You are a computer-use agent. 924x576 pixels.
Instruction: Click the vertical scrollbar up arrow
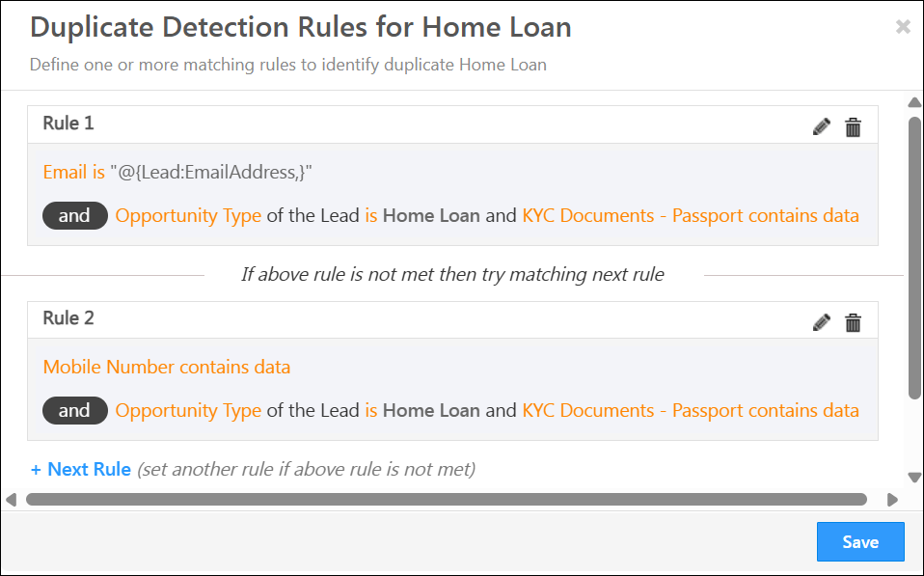pyautogui.click(x=914, y=102)
